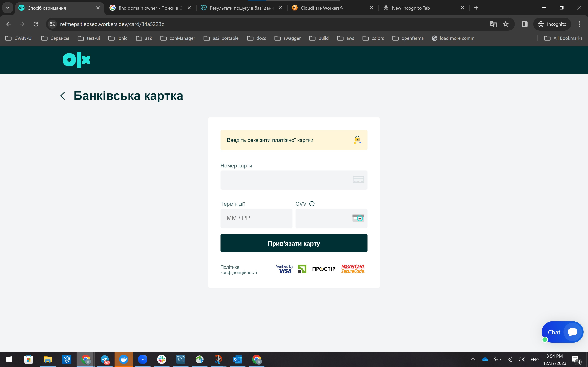The image size is (588, 367).
Task: Click the OLX logo in header
Action: tap(76, 60)
